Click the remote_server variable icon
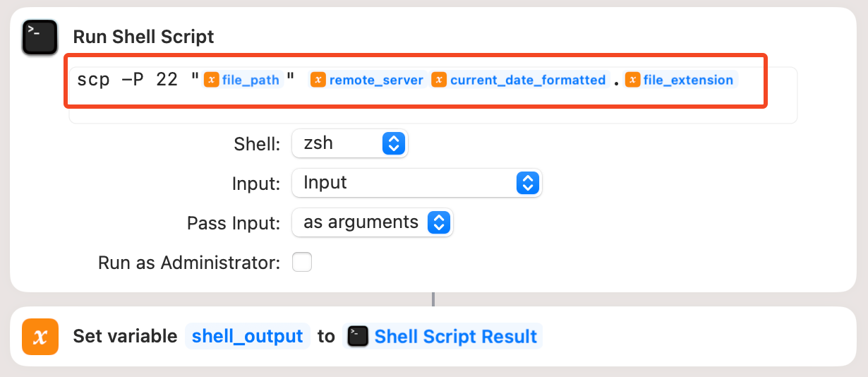The width and height of the screenshot is (868, 377). click(318, 80)
